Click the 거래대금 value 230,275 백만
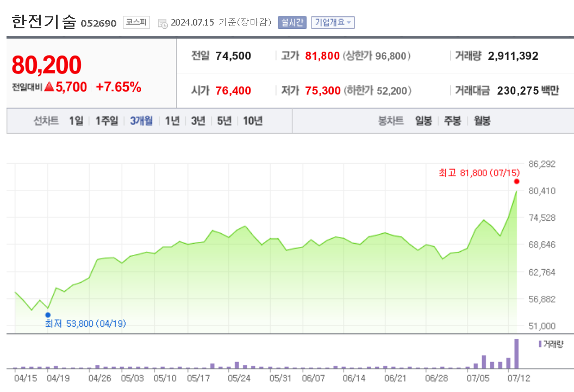 coord(528,90)
